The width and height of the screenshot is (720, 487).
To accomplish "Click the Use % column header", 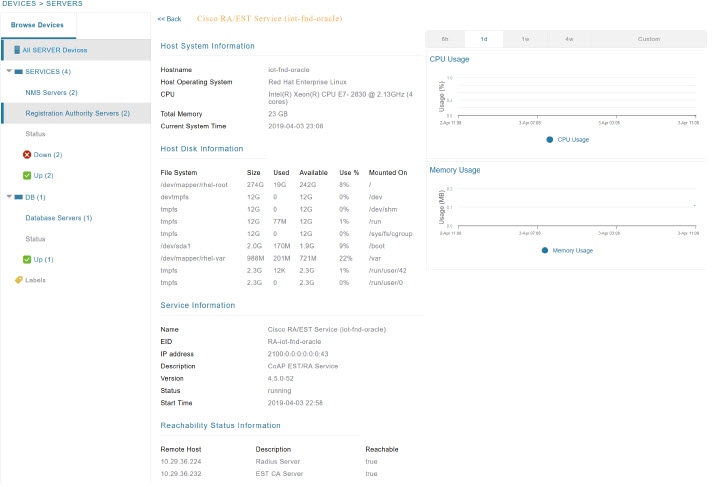I will click(x=349, y=173).
